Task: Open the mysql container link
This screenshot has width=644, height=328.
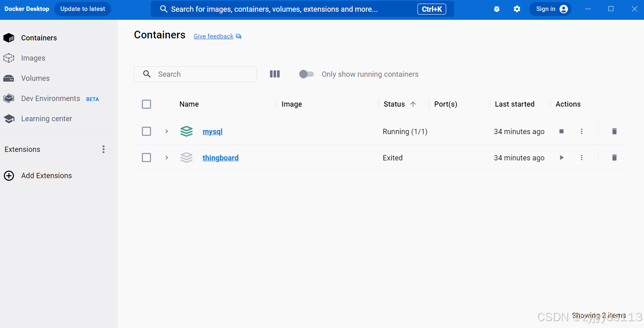Action: click(212, 132)
